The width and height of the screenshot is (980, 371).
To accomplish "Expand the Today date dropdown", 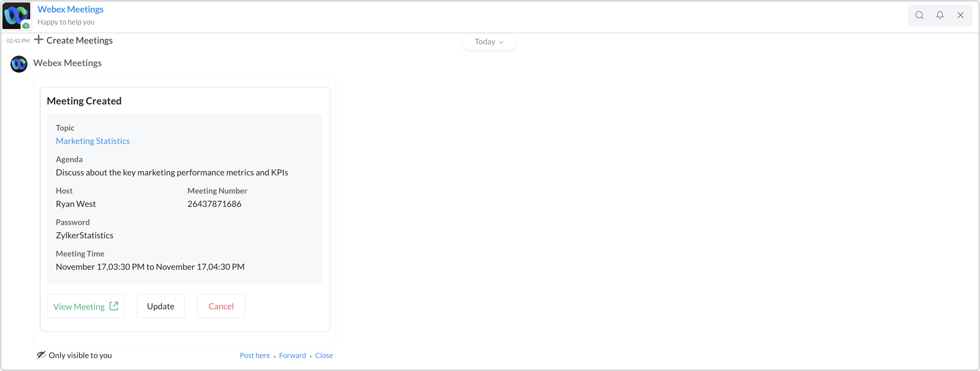I will (489, 42).
